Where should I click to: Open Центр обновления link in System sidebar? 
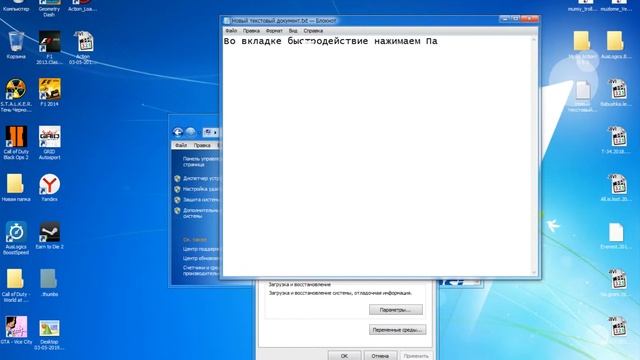point(201,258)
